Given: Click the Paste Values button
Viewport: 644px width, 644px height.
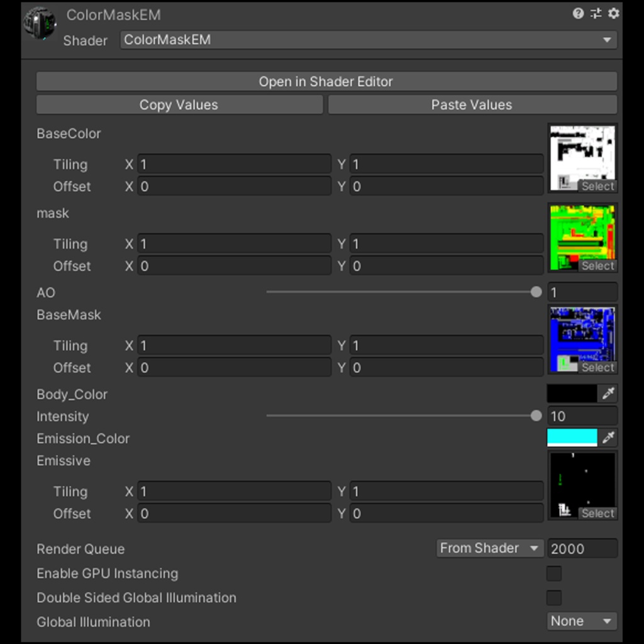Looking at the screenshot, I should coord(472,105).
